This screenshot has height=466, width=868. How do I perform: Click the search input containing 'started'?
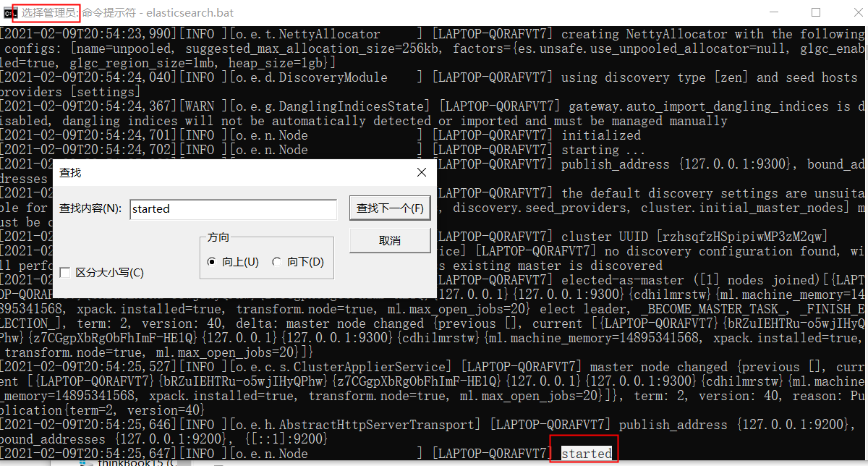(233, 208)
